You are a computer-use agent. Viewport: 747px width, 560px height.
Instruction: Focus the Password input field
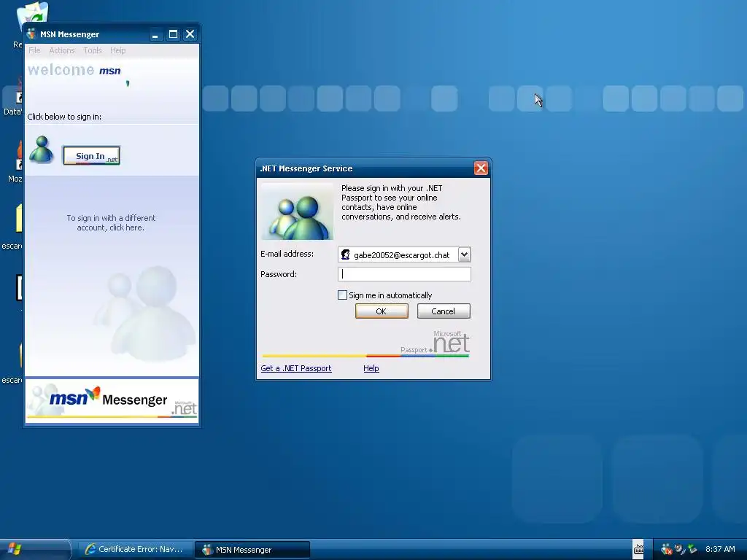(x=404, y=274)
